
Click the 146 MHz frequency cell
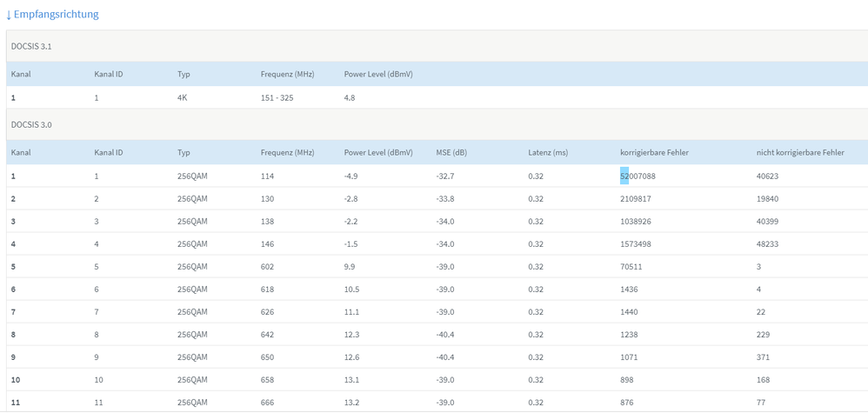(267, 244)
